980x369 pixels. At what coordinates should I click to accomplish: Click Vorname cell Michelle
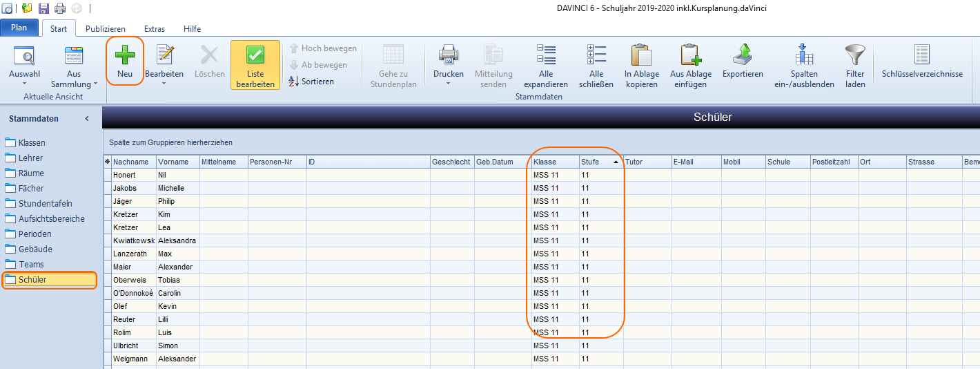177,188
